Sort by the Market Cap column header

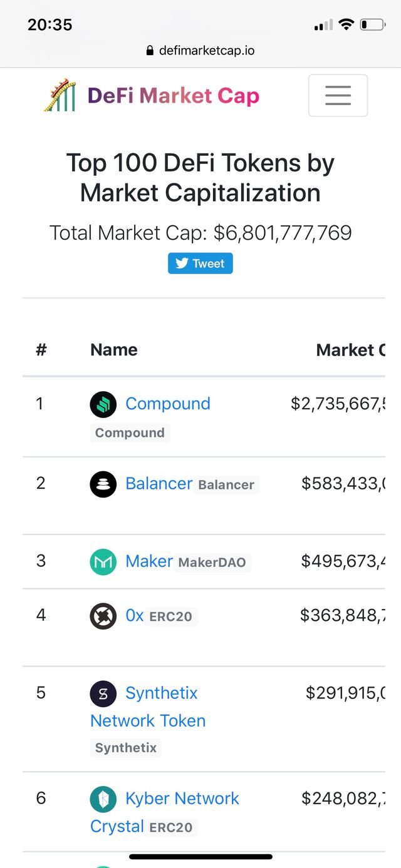pos(351,350)
